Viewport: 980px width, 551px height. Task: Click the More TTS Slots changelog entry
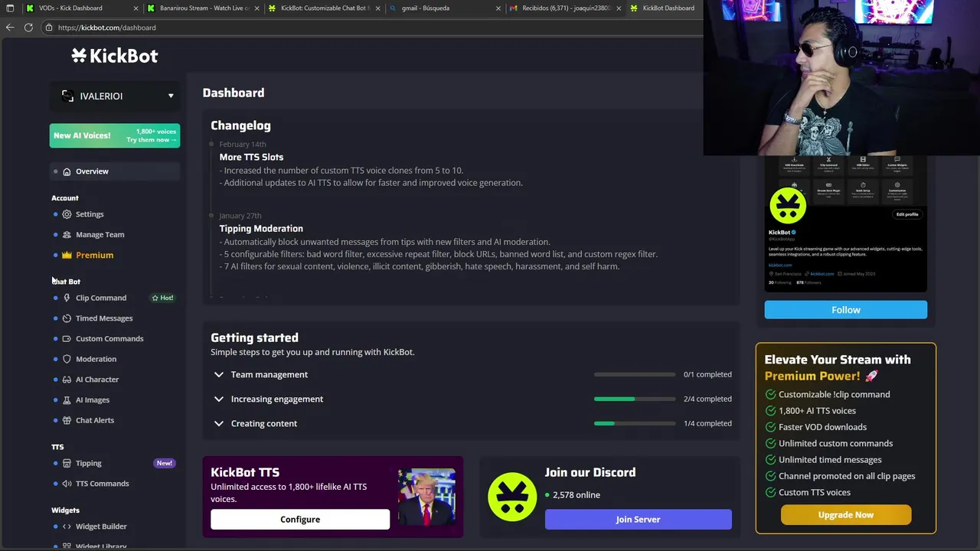tap(251, 157)
